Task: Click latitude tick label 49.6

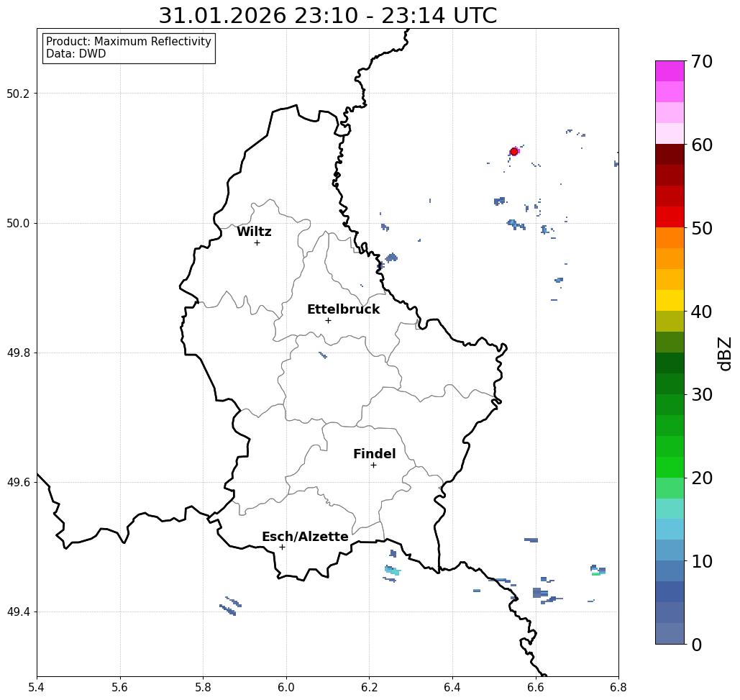Action: click(18, 483)
